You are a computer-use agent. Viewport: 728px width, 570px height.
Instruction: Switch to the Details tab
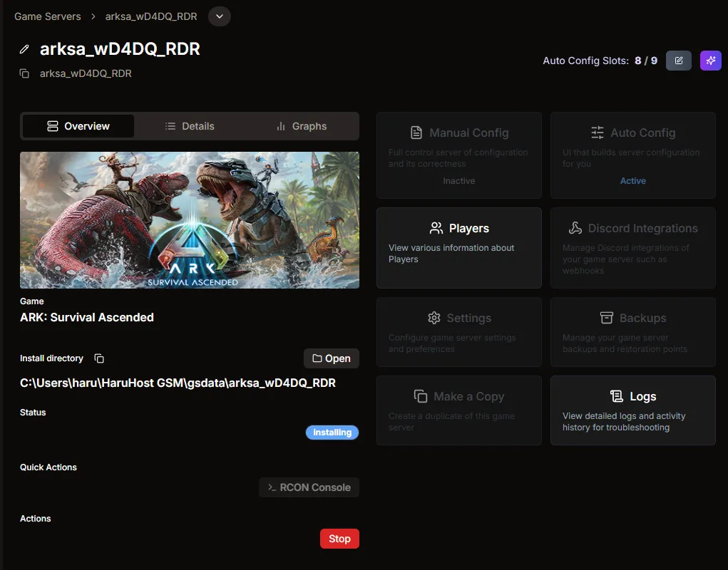click(x=190, y=126)
